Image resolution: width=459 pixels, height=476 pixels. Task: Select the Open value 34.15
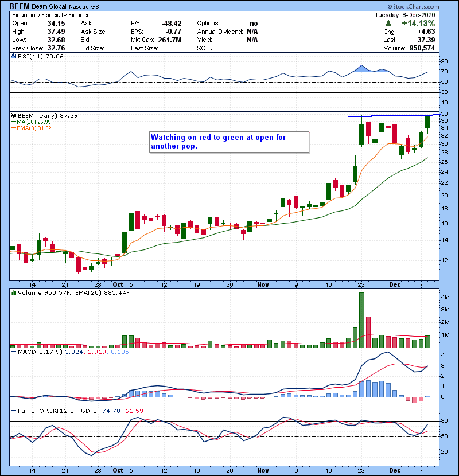[x=56, y=24]
